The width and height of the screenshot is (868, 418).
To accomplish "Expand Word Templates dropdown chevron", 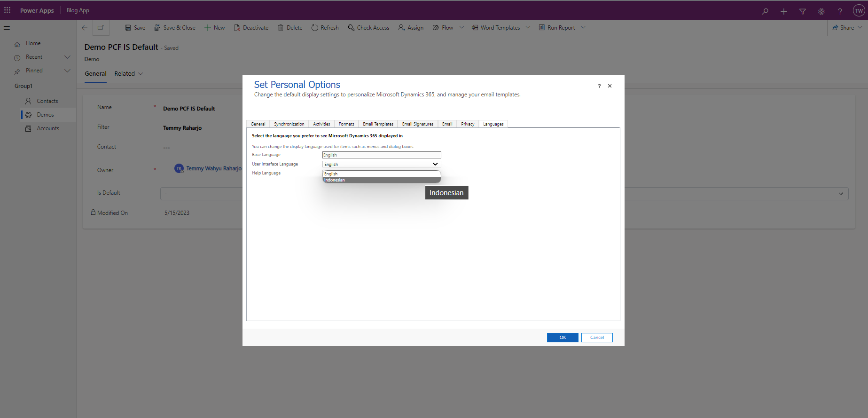I will click(x=528, y=28).
